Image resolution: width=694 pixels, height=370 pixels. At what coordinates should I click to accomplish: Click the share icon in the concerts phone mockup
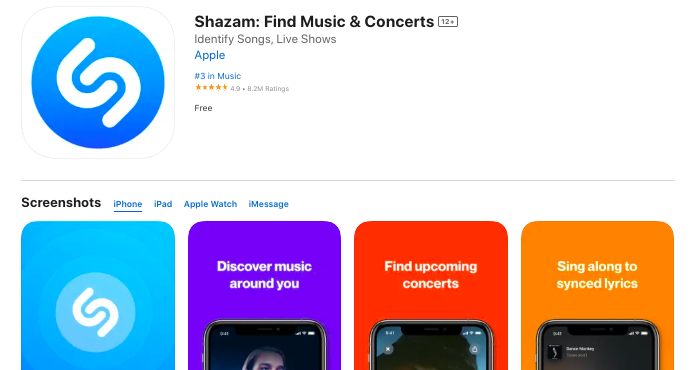pyautogui.click(x=474, y=349)
